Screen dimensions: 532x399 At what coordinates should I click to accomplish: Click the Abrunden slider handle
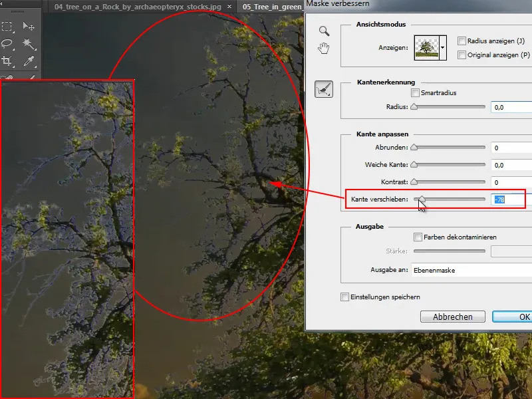click(414, 147)
